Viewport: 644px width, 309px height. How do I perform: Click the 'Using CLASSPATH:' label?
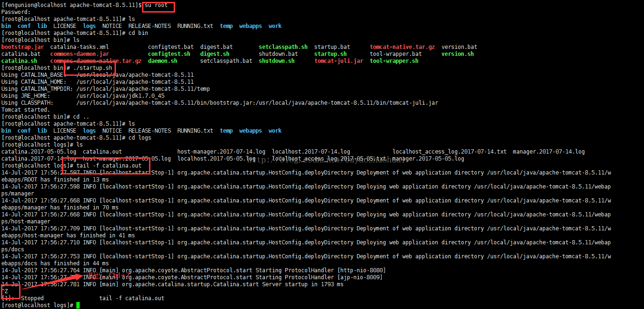click(x=27, y=103)
